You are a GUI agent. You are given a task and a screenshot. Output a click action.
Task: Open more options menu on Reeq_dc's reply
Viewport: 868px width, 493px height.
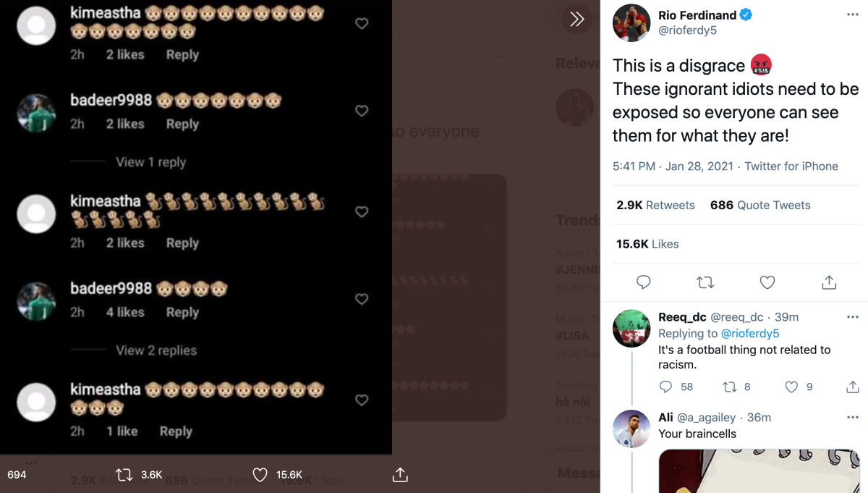853,317
